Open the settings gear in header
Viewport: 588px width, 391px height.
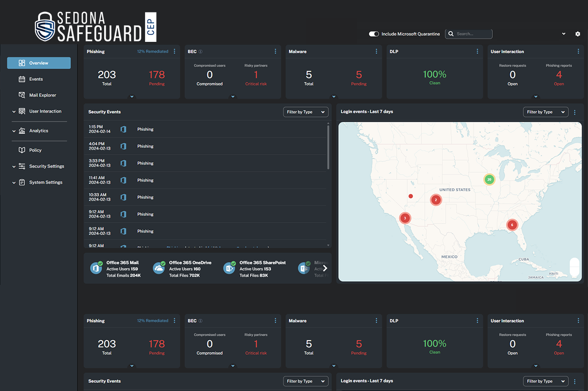578,34
